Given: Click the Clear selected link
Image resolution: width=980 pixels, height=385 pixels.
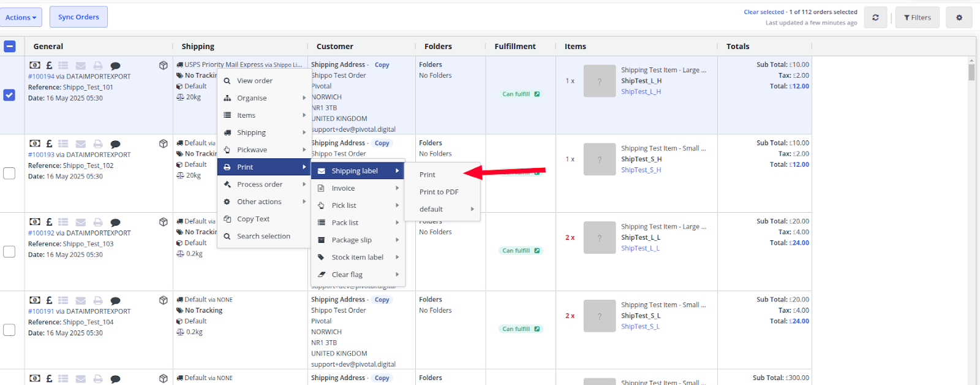Looking at the screenshot, I should click(x=764, y=12).
